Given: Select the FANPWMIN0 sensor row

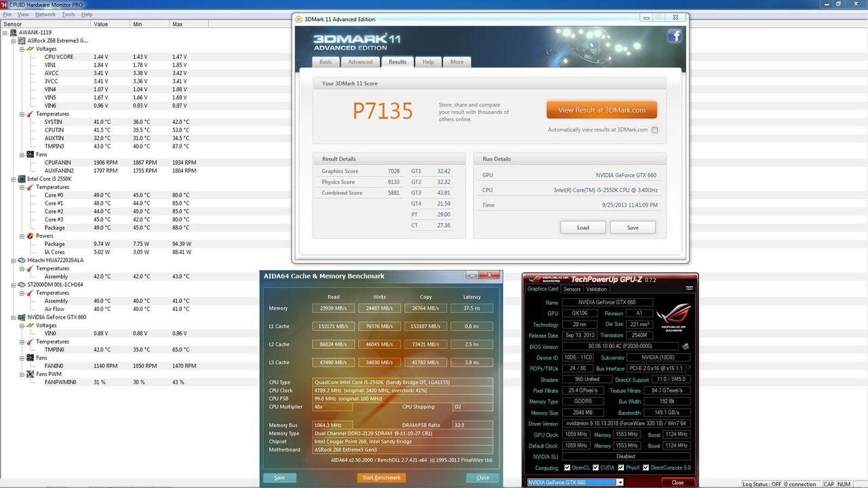Looking at the screenshot, I should tap(60, 382).
